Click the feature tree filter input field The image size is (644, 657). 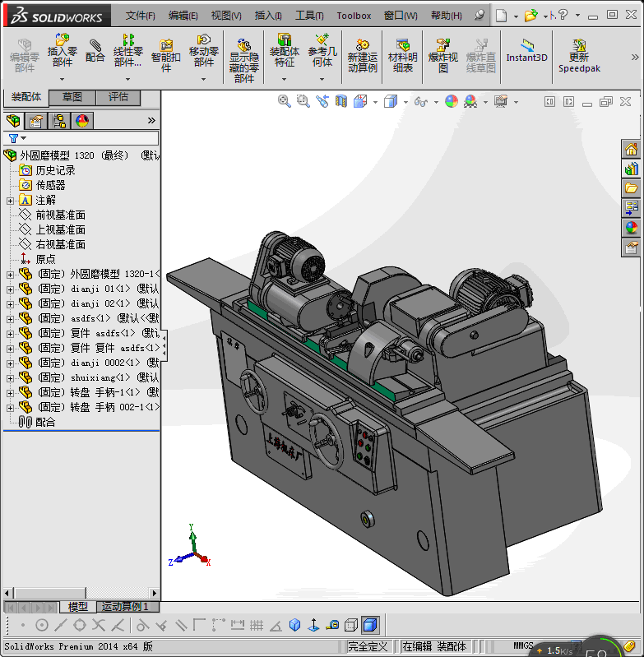81,138
